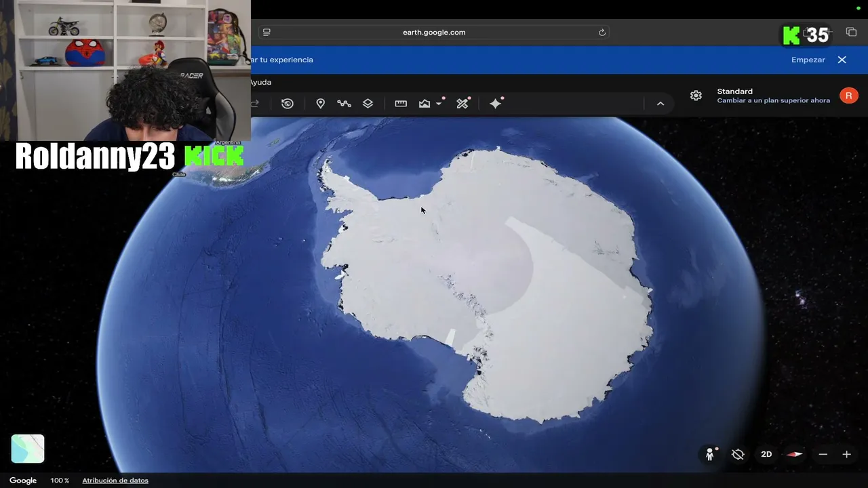
Task: Open the Ayuda menu
Action: 260,82
